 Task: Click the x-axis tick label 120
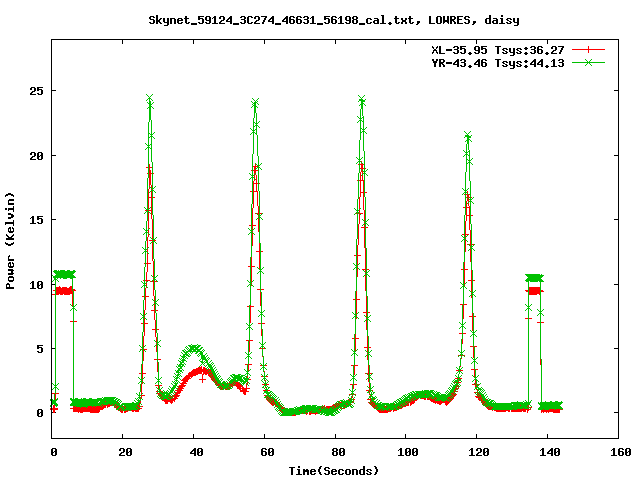pos(479,452)
